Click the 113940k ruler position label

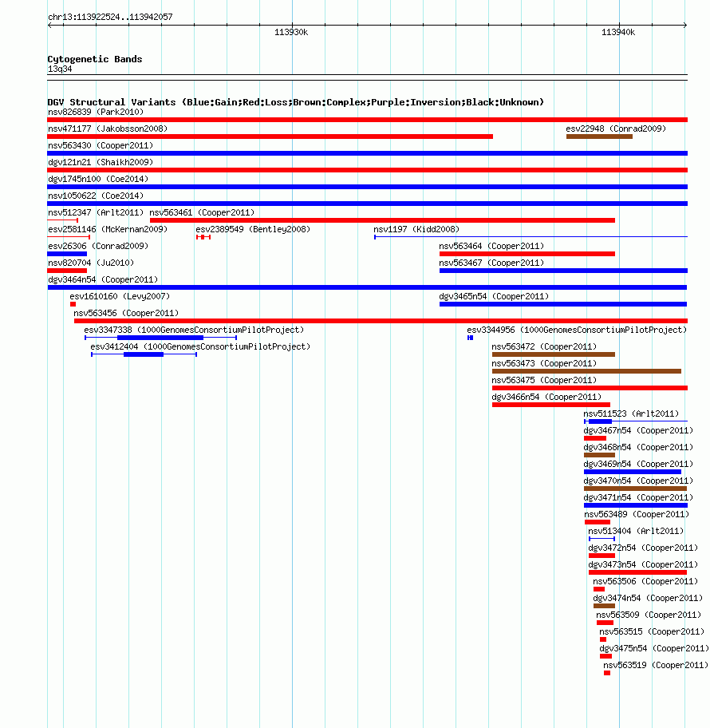pyautogui.click(x=618, y=32)
